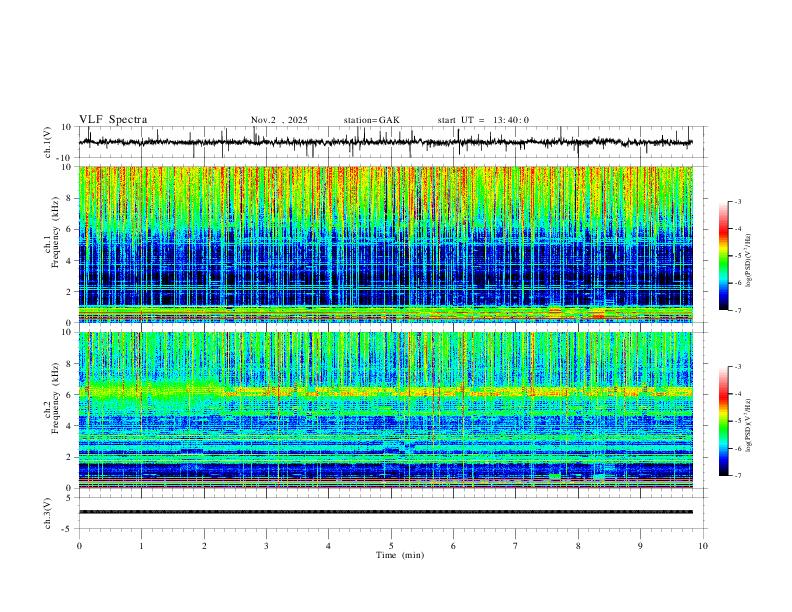Click the ch.1 frequency tick "8"
Viewport: 792px width, 612px height.
pos(69,198)
